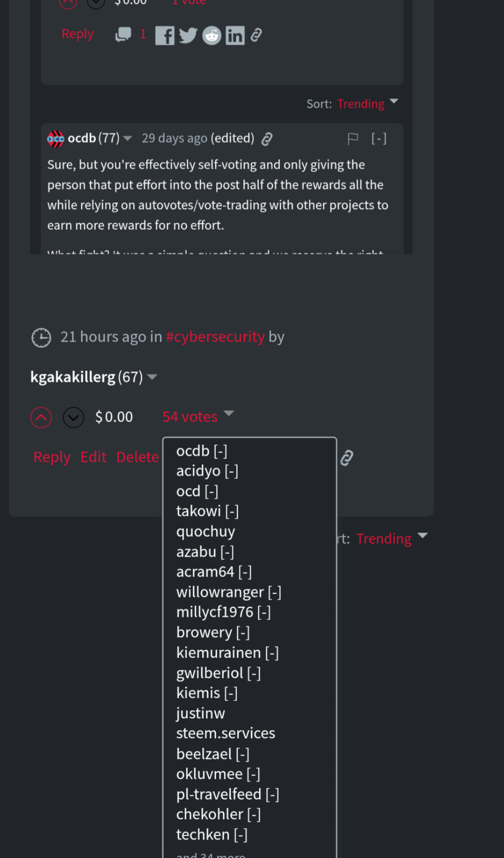Screen dimensions: 504x858
Task: Select voter steem.services in list
Action: coord(225,733)
